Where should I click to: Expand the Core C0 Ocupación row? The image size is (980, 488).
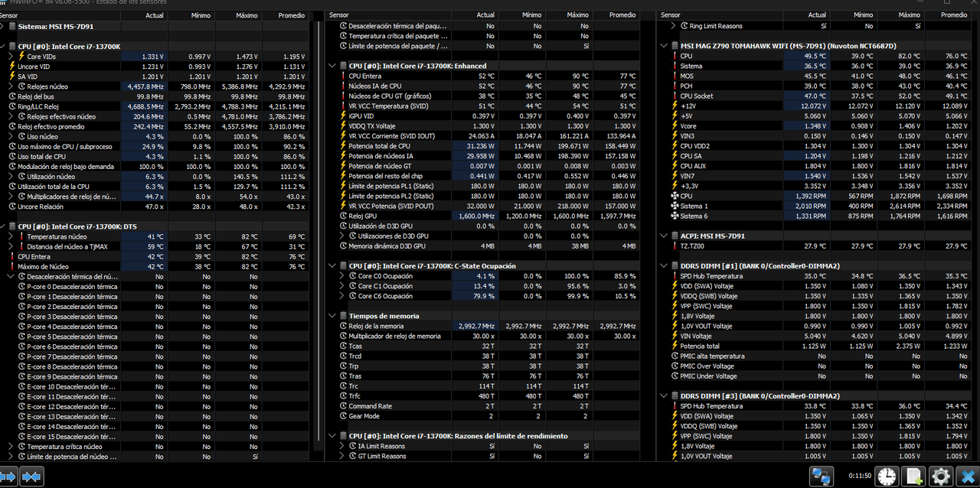point(341,276)
